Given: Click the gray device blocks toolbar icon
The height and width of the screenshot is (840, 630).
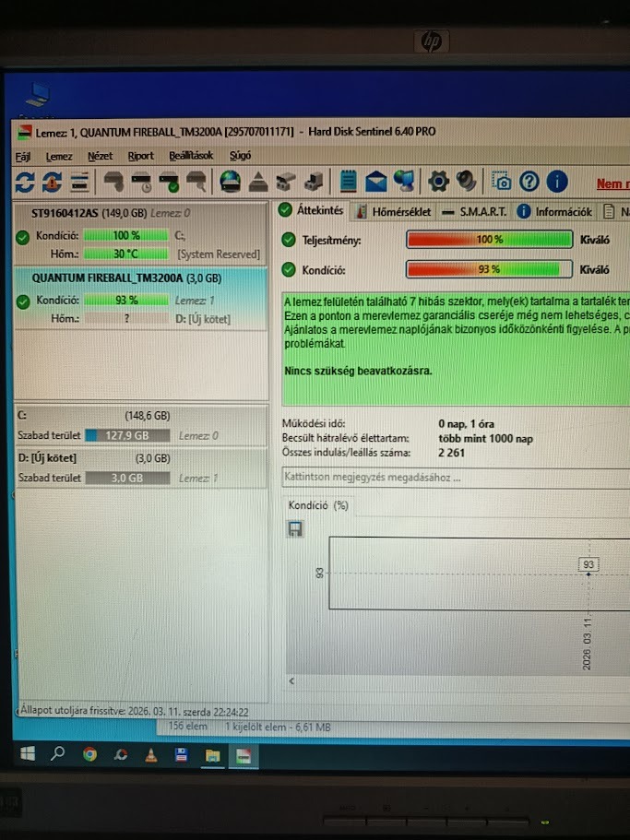Looking at the screenshot, I should [x=286, y=183].
